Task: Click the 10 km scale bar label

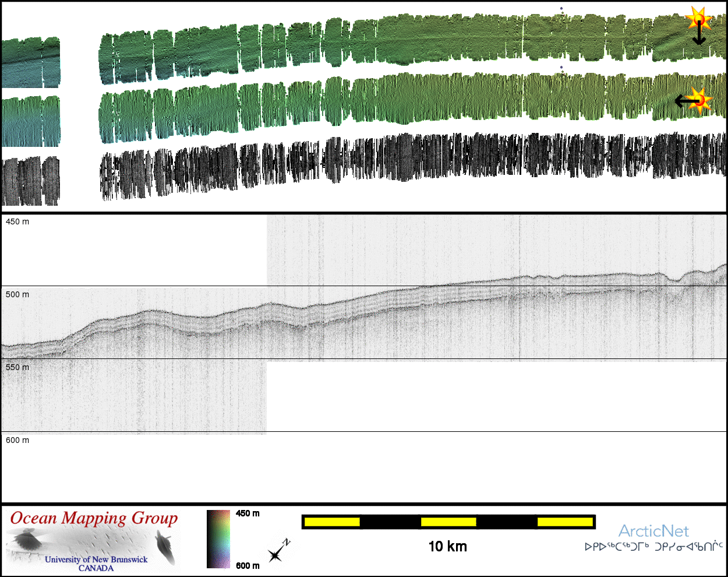Action: [x=447, y=547]
